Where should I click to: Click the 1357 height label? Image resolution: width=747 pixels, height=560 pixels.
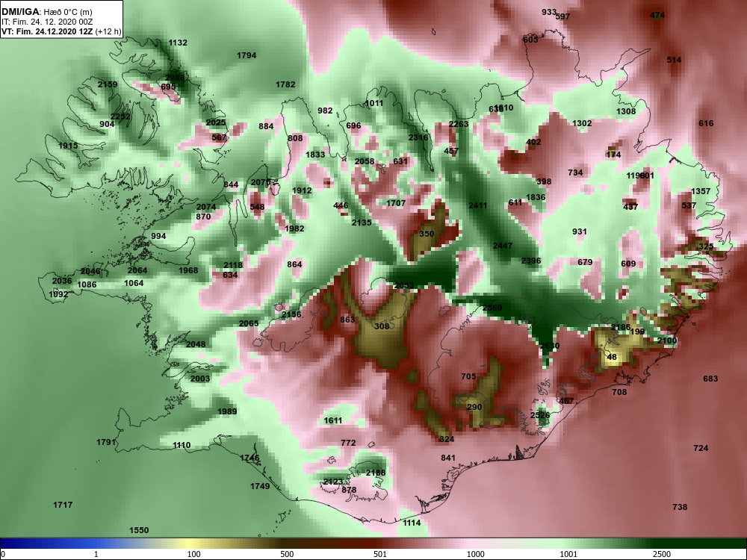click(701, 191)
